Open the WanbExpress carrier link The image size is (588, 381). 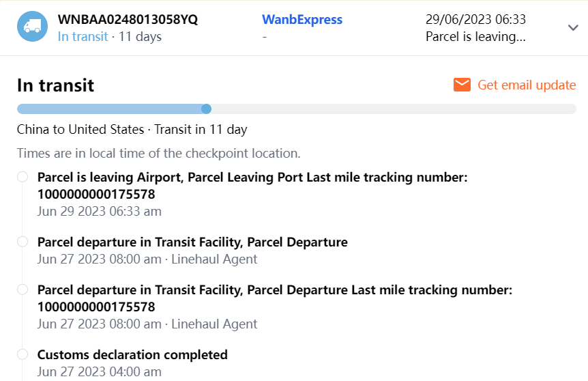point(302,20)
